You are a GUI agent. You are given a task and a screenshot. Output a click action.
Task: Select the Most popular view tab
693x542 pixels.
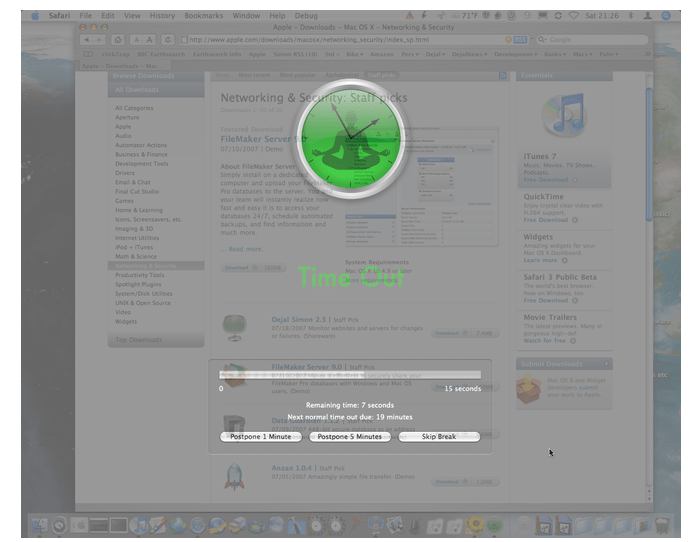[x=297, y=75]
